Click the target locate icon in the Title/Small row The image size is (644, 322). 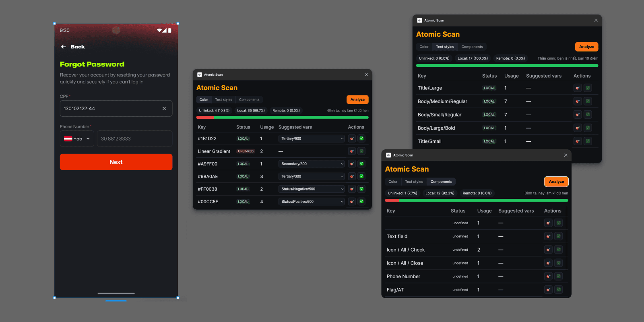pyautogui.click(x=578, y=141)
